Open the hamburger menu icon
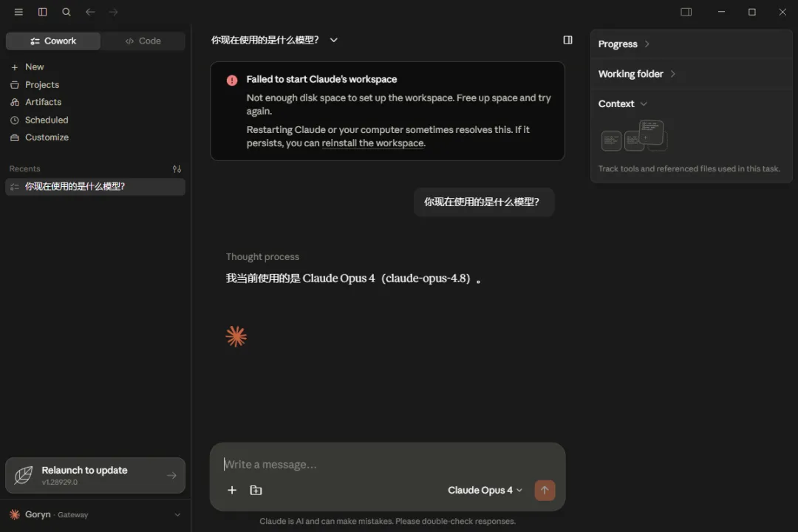The height and width of the screenshot is (532, 798). 18,12
